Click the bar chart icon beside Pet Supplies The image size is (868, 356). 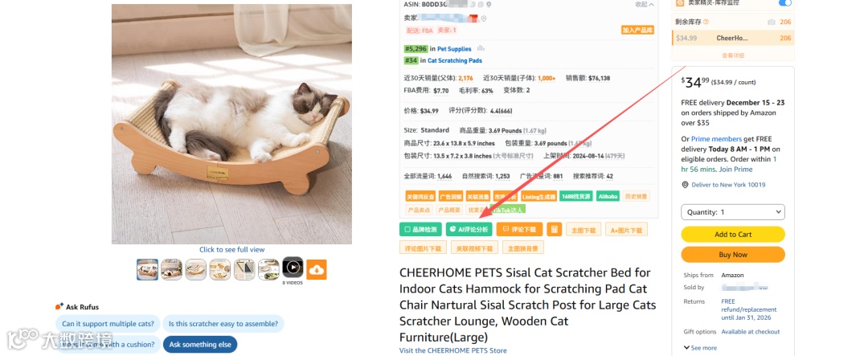point(481,48)
